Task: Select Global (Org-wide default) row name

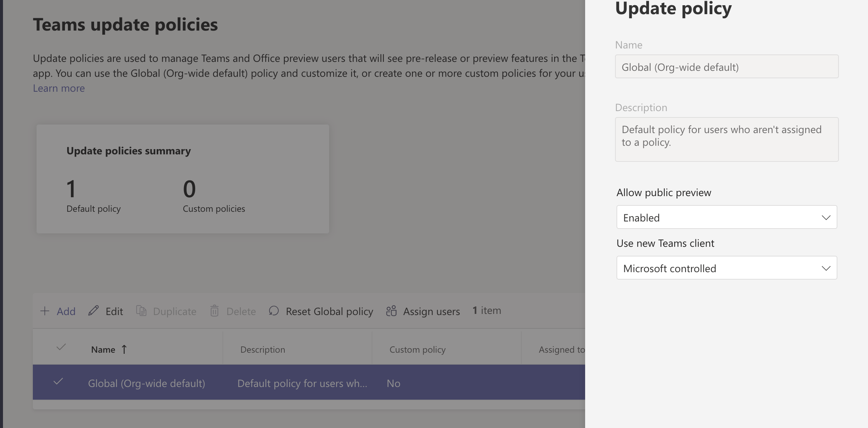Action: (147, 383)
